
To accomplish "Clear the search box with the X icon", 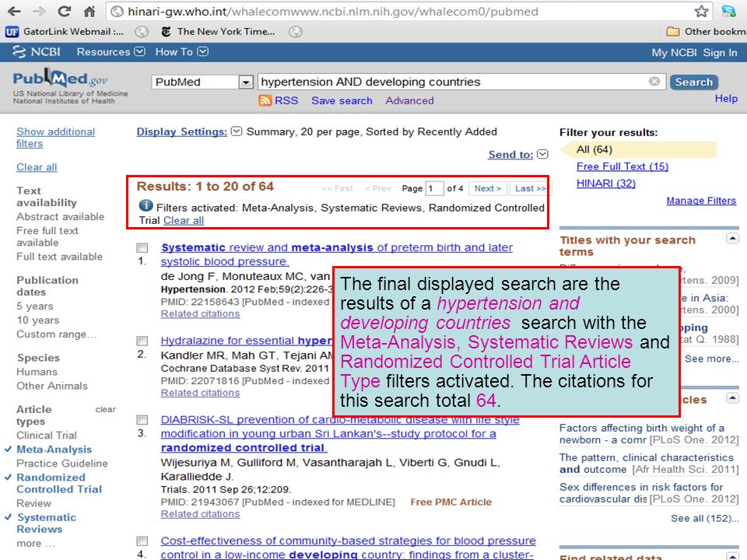I will 654,82.
